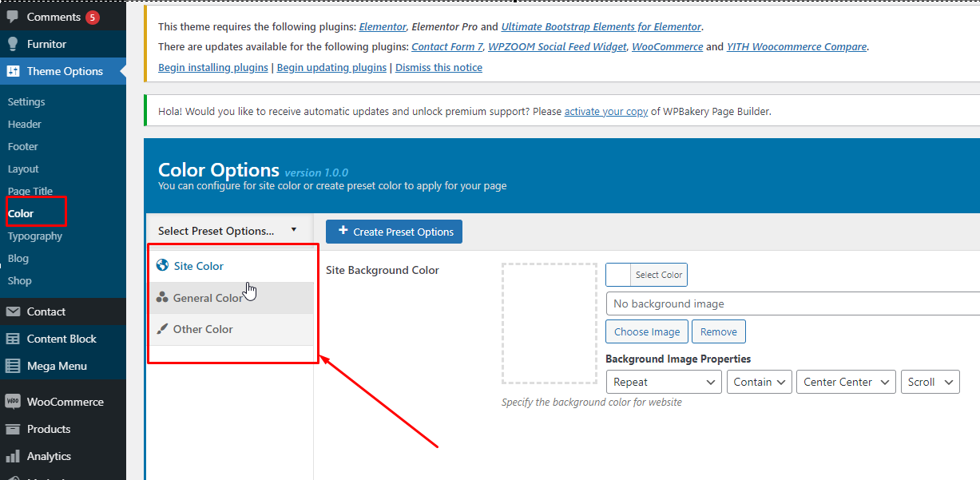This screenshot has width=980, height=480.
Task: Open the Repeat background dropdown
Action: pyautogui.click(x=664, y=382)
